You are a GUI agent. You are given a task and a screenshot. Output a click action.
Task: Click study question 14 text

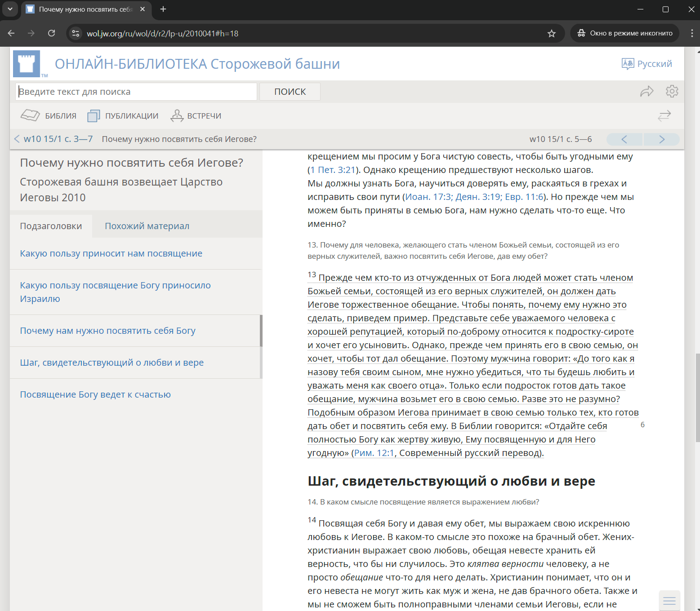pos(424,502)
